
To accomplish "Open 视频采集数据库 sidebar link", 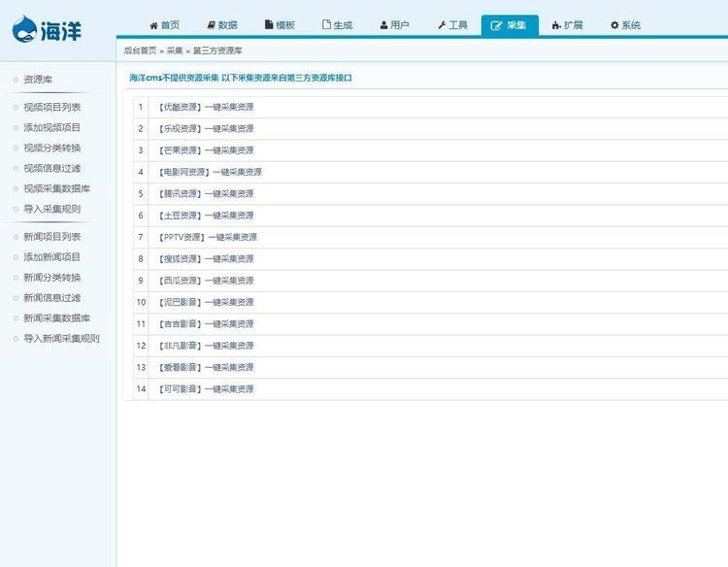I will click(x=56, y=188).
